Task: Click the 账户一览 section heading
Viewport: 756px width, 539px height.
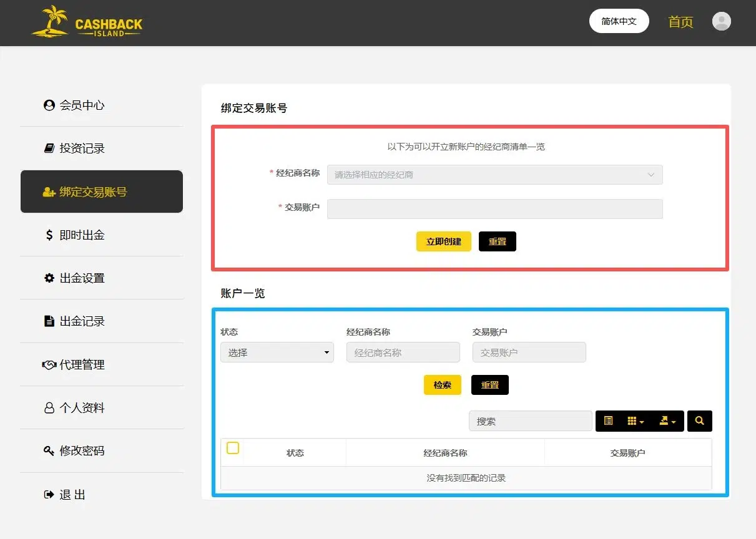Action: 243,293
